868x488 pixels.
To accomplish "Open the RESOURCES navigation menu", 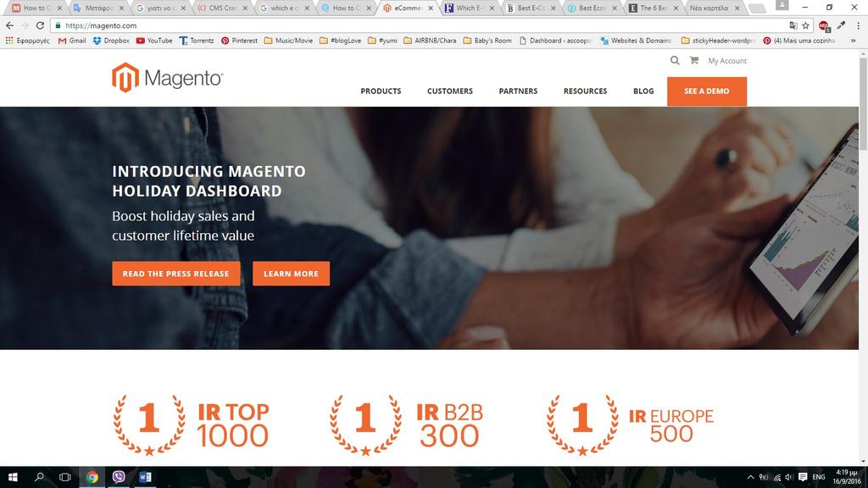I will [x=585, y=91].
